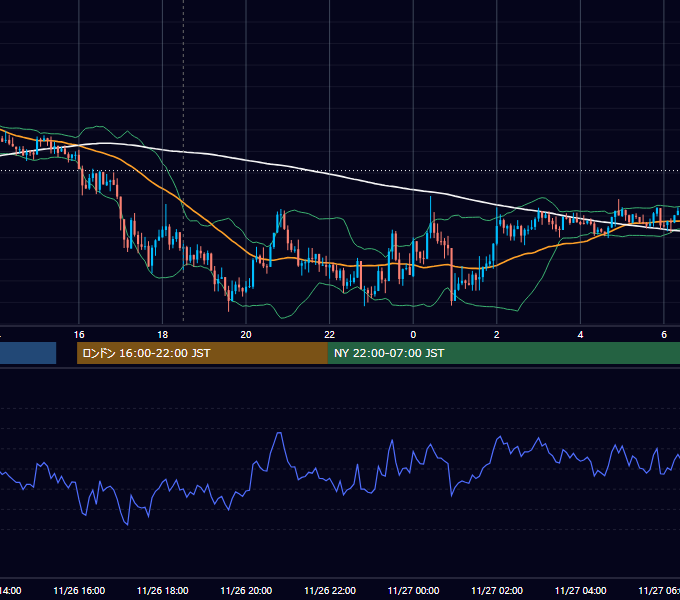Click the oscillator lowest trough near 11/26 17:00
The image size is (680, 600).
click(127, 524)
